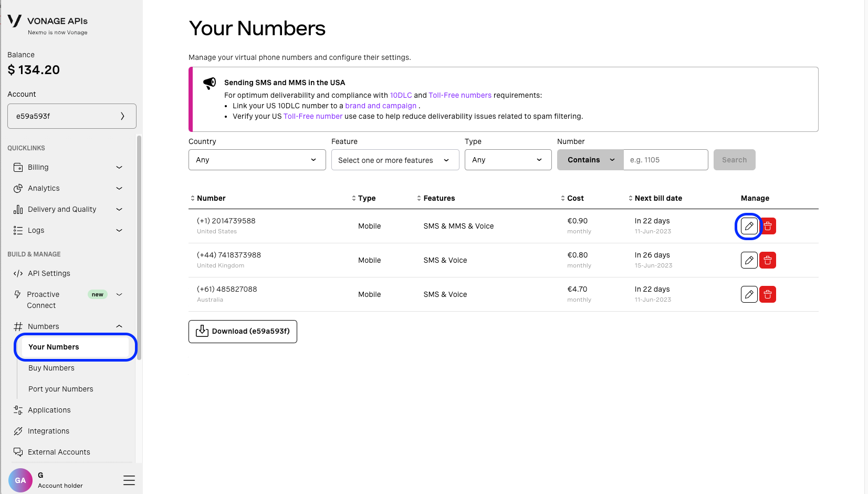Open the hamburger menu beside Account holder

tap(129, 480)
